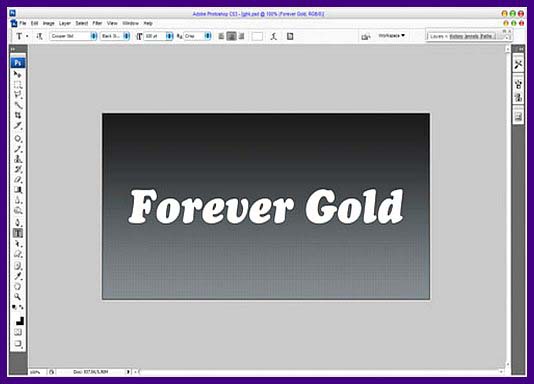Select the Lasso tool
534x384 pixels.
coord(17,95)
